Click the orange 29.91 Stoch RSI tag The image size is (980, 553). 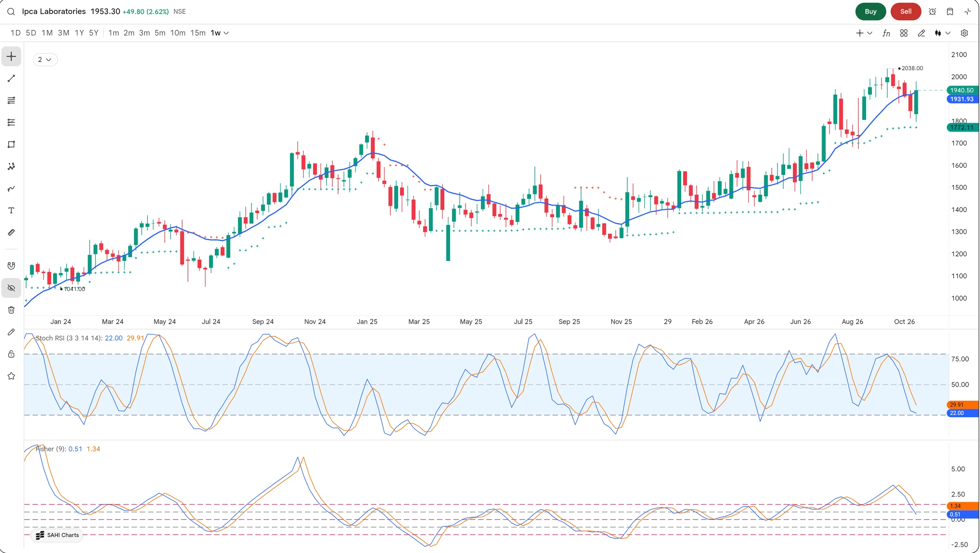pos(962,405)
